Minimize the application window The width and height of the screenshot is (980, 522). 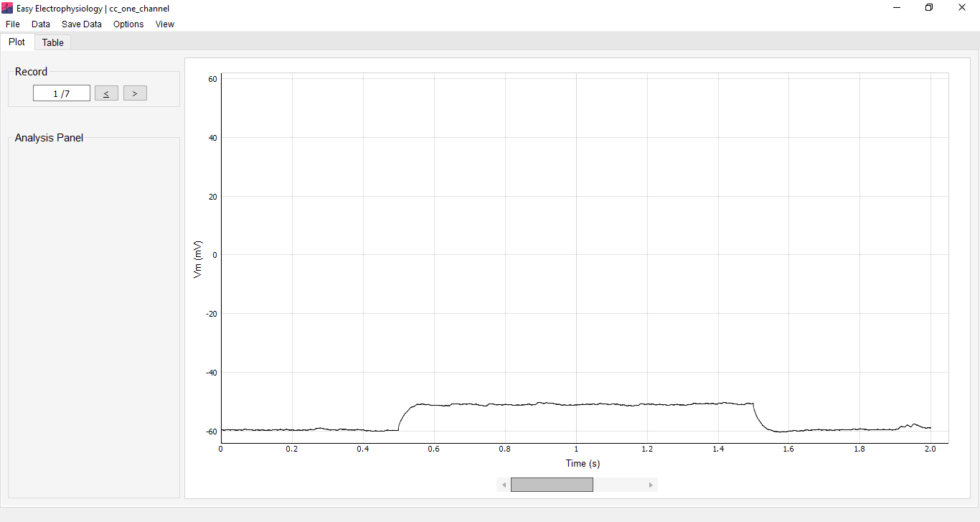pyautogui.click(x=897, y=8)
